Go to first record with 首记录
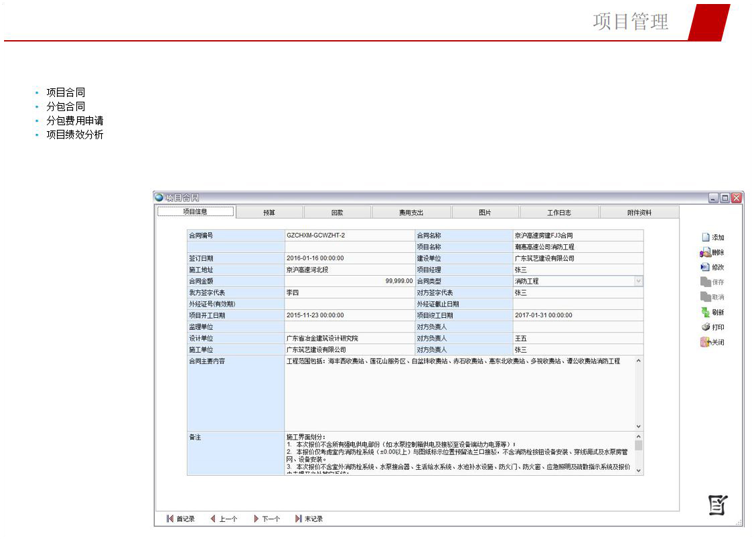Screen dimensions: 756x542 170,519
